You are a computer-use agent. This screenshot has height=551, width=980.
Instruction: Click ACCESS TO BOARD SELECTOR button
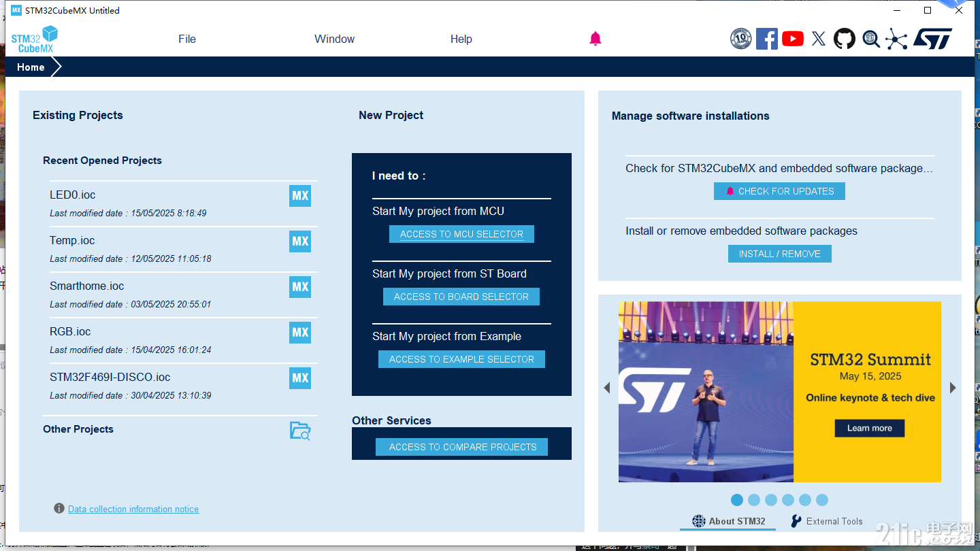point(461,297)
